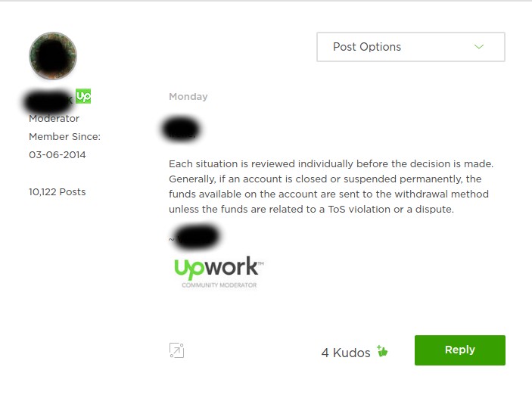Click the permalink arrow icon below the post
532x395 pixels.
176,350
